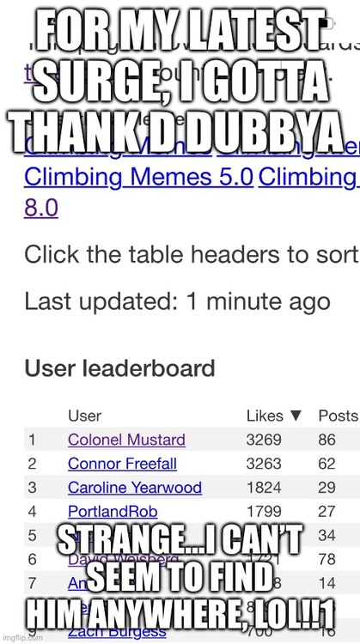The width and height of the screenshot is (360, 644).
Task: Open the Zach Burgess user link
Action: [117, 631]
